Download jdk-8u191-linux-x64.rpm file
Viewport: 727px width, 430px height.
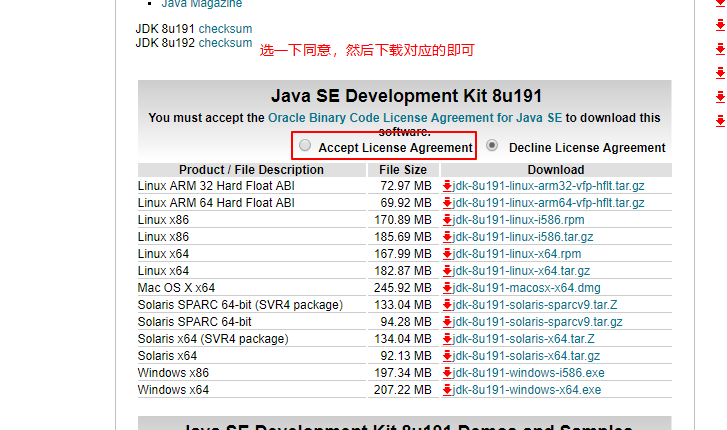(x=517, y=254)
